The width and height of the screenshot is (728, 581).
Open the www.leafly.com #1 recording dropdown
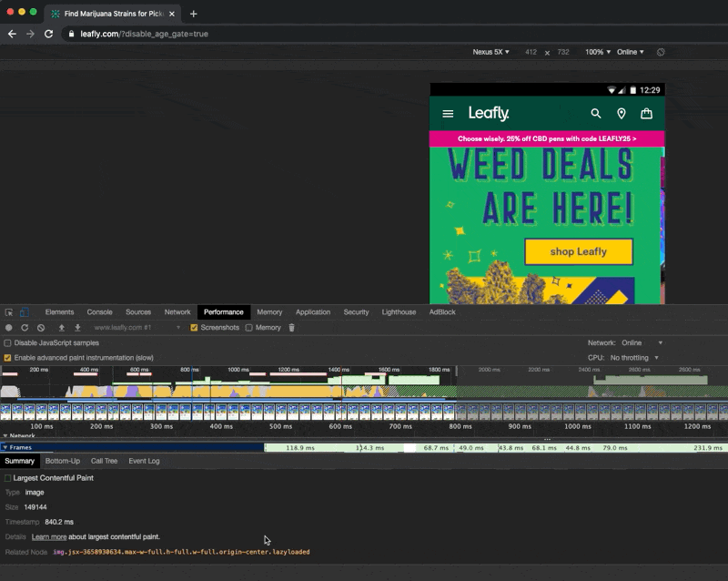tap(136, 328)
